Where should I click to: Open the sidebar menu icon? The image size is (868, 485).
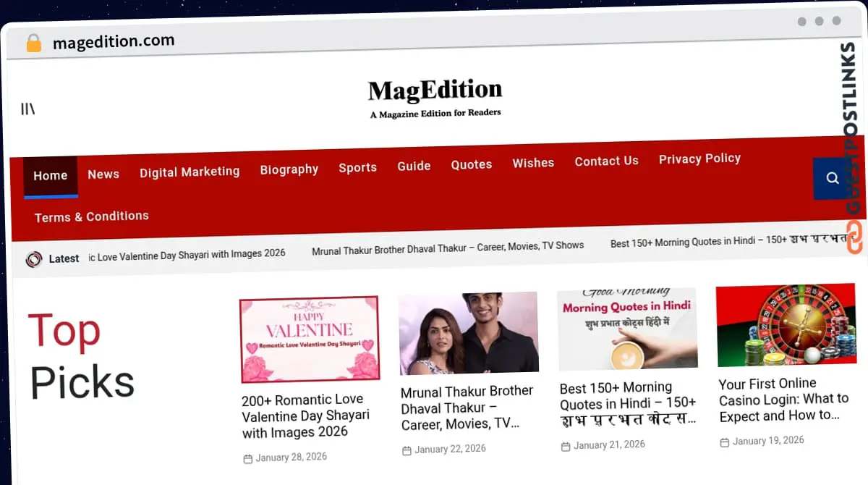click(x=28, y=109)
